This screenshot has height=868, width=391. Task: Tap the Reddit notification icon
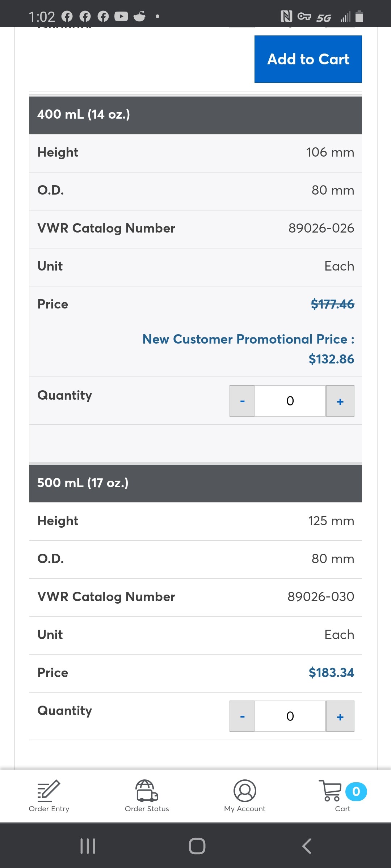(139, 16)
